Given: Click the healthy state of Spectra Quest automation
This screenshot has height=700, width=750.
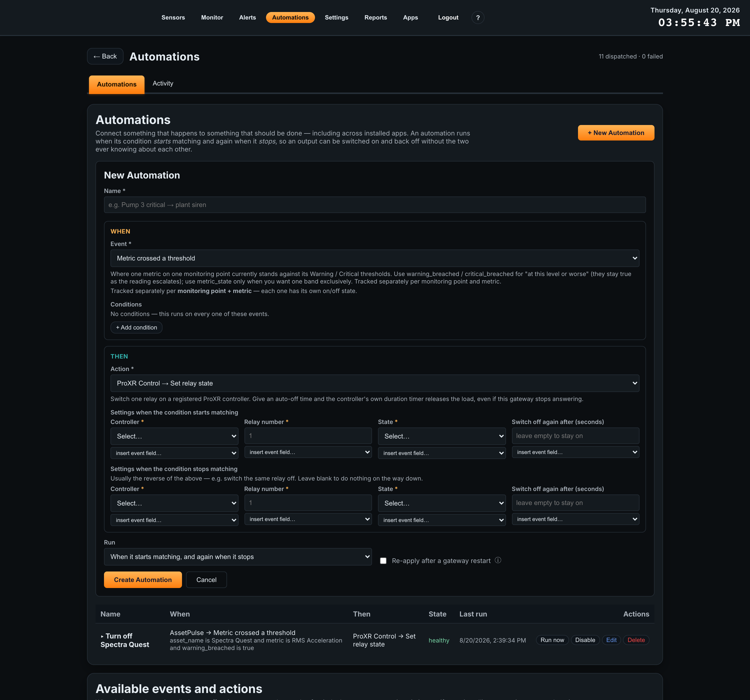Looking at the screenshot, I should [439, 640].
